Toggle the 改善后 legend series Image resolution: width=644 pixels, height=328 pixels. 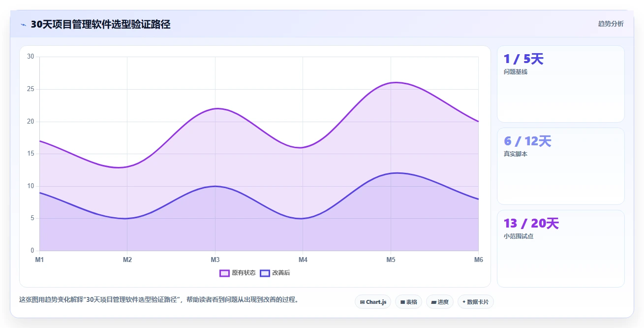(x=275, y=273)
